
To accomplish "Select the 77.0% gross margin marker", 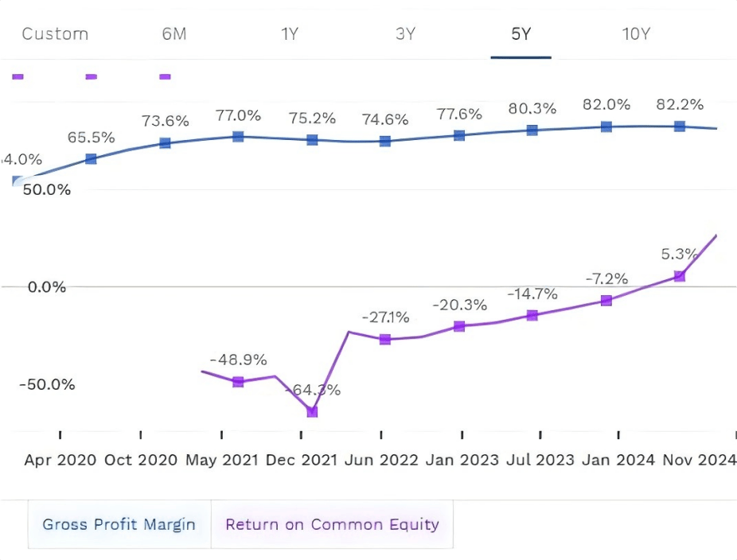I will (x=238, y=137).
